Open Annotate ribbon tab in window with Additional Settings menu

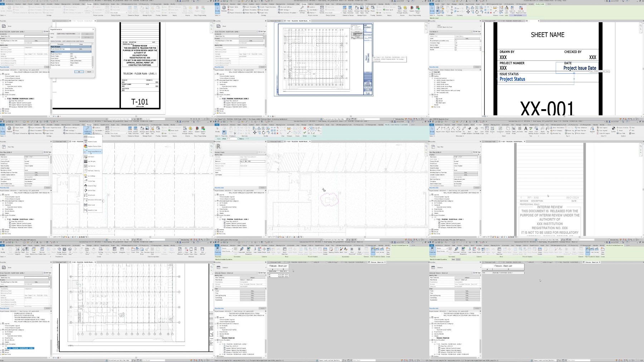tap(49, 125)
